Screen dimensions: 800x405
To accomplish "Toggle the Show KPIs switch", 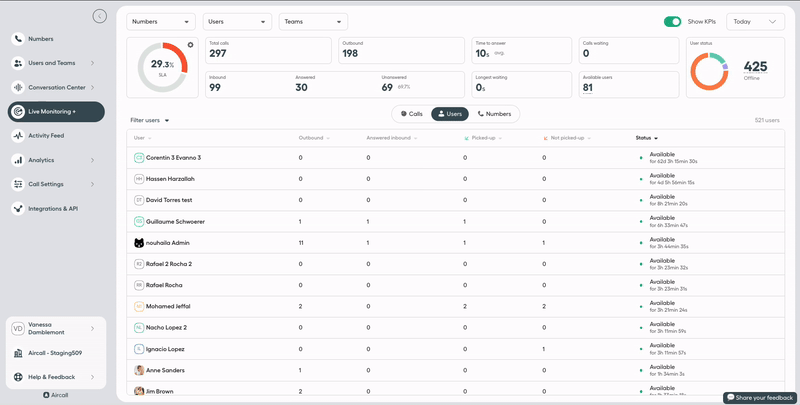I will [672, 21].
